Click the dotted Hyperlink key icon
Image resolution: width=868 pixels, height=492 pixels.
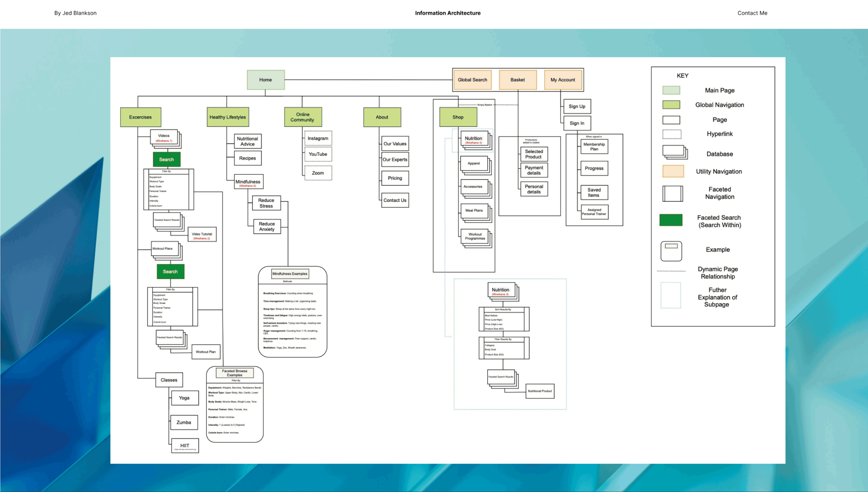click(672, 134)
